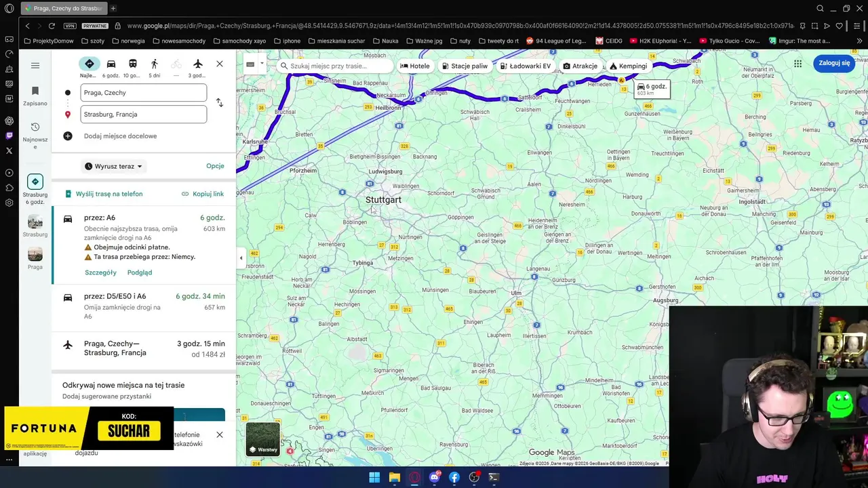Swap start and destination points
868x488 pixels.
(x=220, y=102)
